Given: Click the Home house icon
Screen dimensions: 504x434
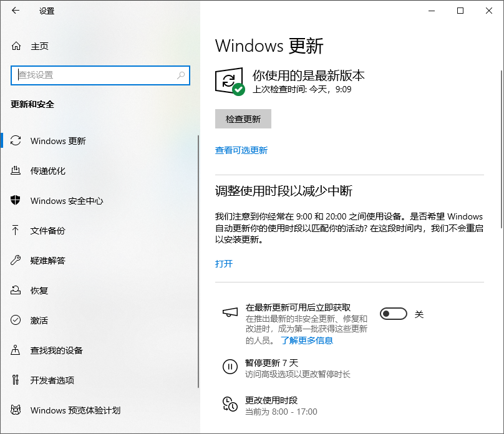Looking at the screenshot, I should coord(16,46).
